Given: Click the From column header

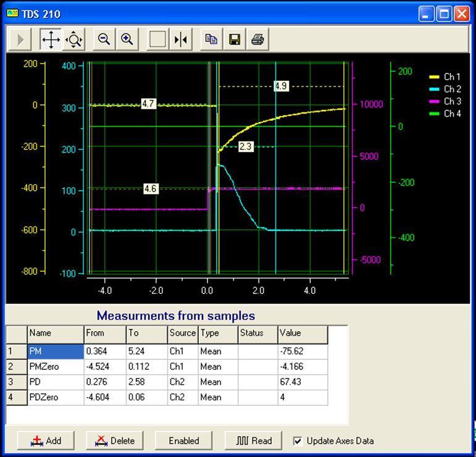Looking at the screenshot, I should click(105, 335).
